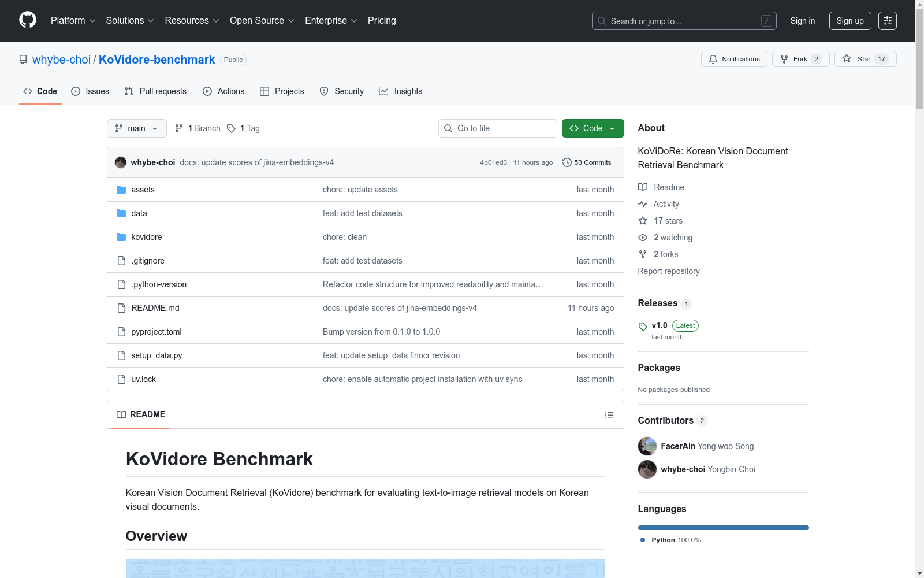Click the Report repository link
This screenshot has width=924, height=578.
coord(669,271)
